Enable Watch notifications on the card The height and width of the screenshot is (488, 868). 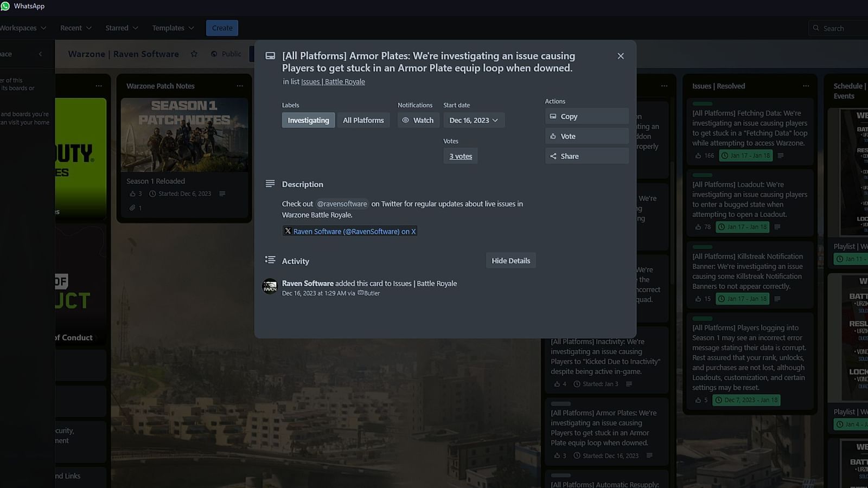click(418, 120)
